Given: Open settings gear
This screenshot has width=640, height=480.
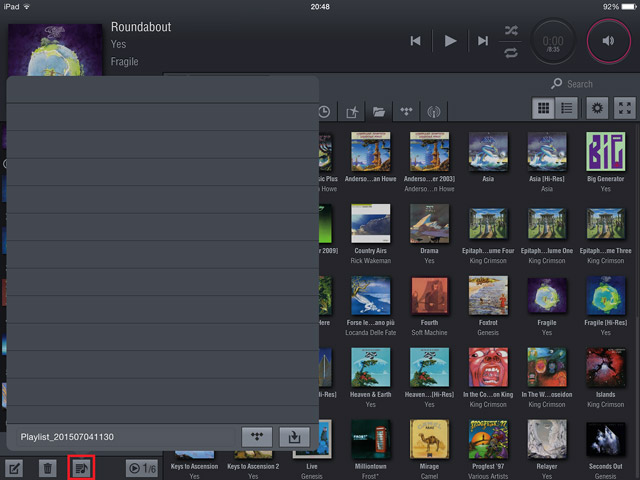Looking at the screenshot, I should (x=598, y=109).
